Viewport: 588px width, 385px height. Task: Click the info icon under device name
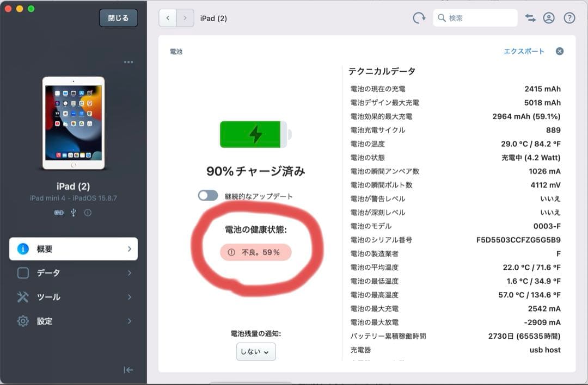pyautogui.click(x=88, y=213)
